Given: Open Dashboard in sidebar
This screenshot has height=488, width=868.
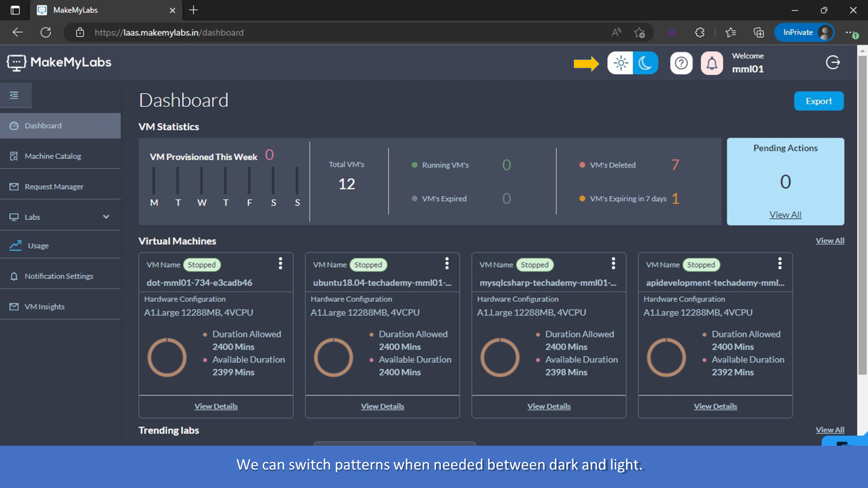Looking at the screenshot, I should point(60,126).
